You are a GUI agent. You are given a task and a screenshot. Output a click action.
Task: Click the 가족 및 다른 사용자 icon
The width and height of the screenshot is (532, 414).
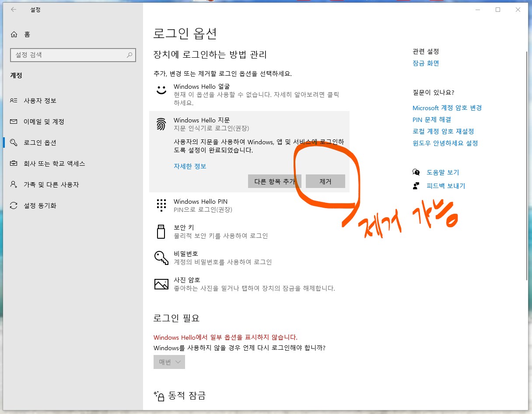pos(14,184)
